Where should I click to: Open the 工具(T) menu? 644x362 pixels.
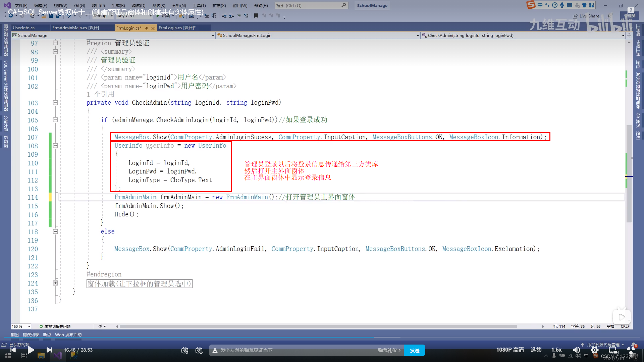pos(199,5)
